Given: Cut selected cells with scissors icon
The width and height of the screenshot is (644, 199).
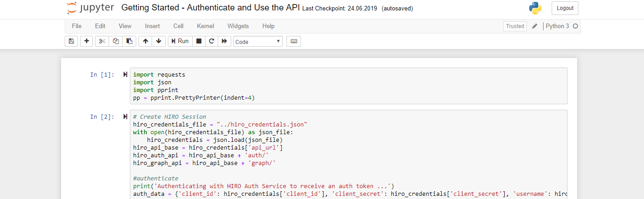Looking at the screenshot, I should click(x=102, y=41).
